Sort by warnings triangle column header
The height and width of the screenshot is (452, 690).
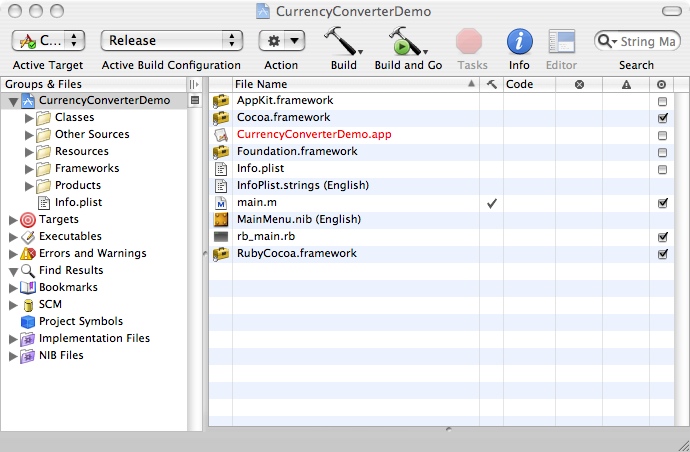[x=626, y=84]
